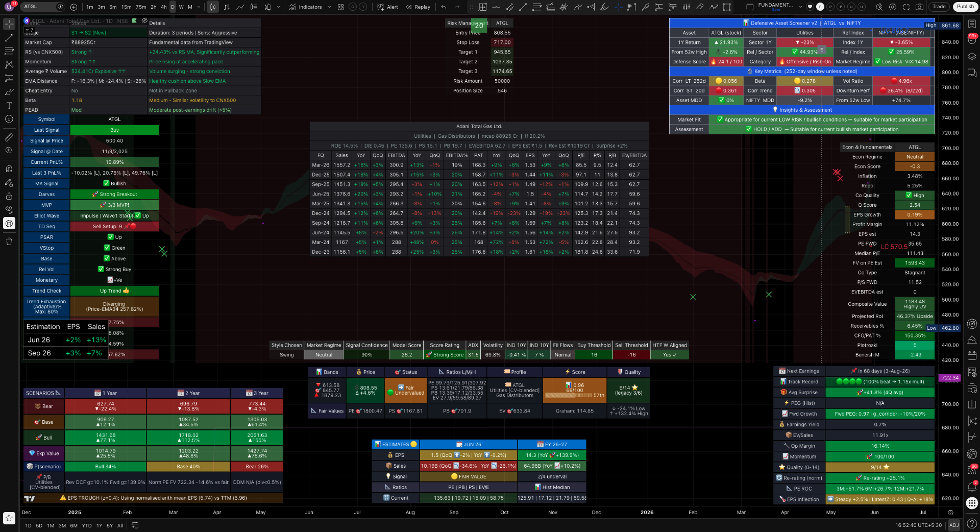The width and height of the screenshot is (980, 532).
Task: Click the 'FAIR VALUE' Signal cell in Estimates
Action: click(469, 477)
